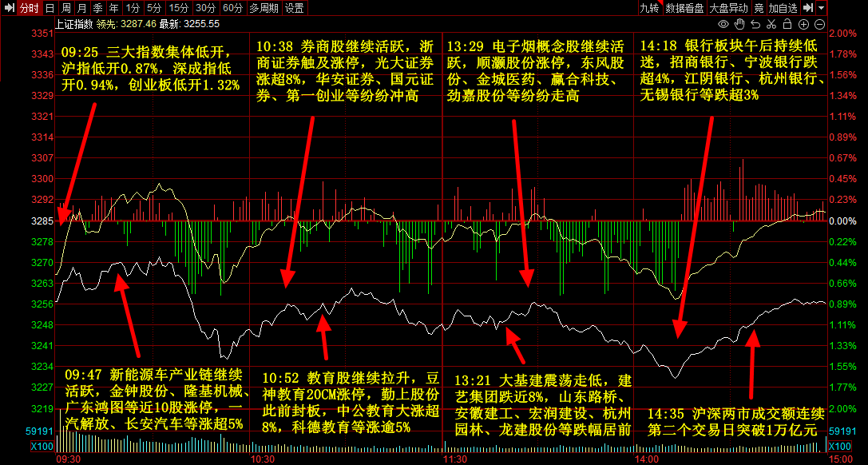
Task: Open the top-right dropdown arrow menu
Action: [x=821, y=8]
